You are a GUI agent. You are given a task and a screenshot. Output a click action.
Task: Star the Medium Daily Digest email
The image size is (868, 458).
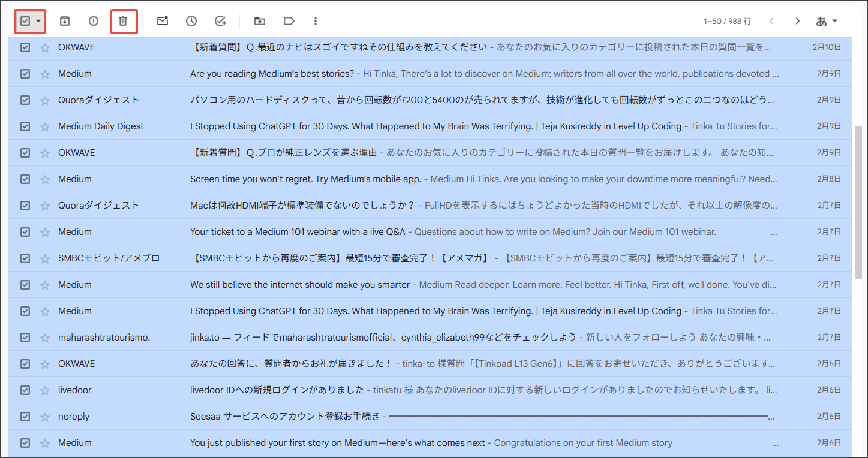pyautogui.click(x=45, y=126)
